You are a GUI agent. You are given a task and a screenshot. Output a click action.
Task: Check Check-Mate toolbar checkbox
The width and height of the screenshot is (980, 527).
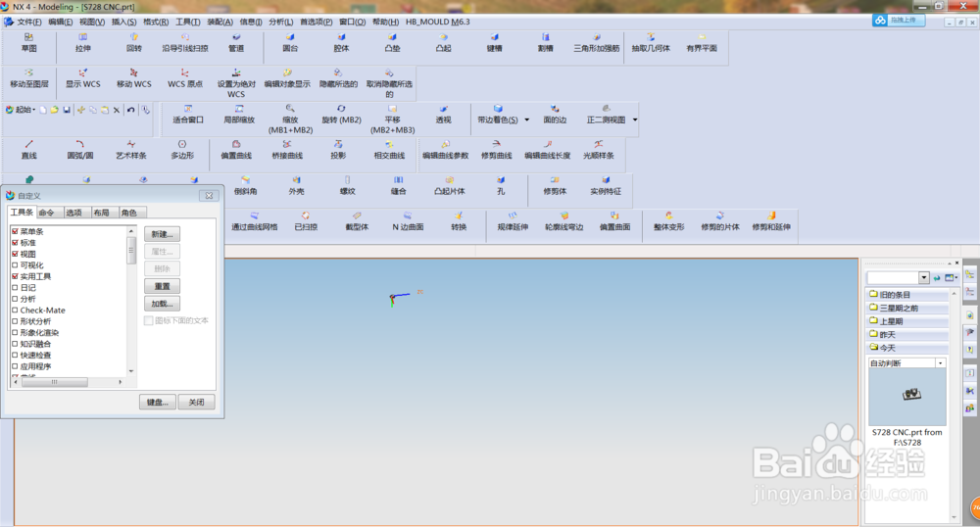click(x=15, y=311)
